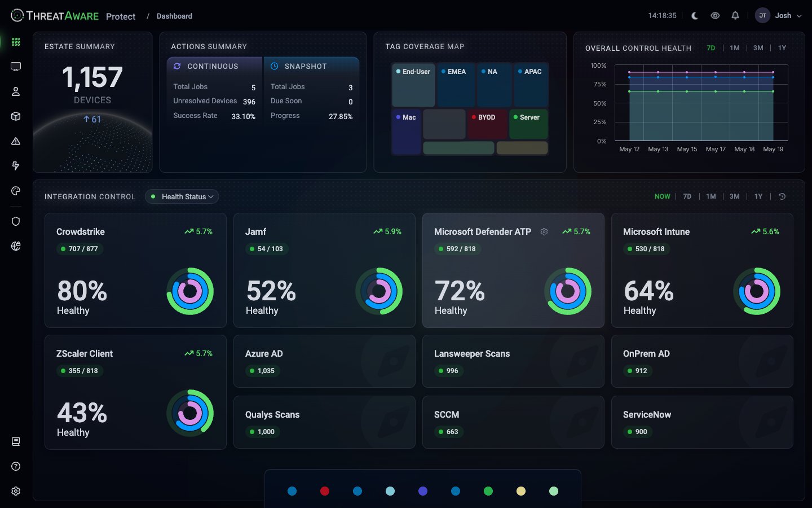Screen dimensions: 812x508
Task: Click the shield icon in sidebar
Action: [16, 221]
